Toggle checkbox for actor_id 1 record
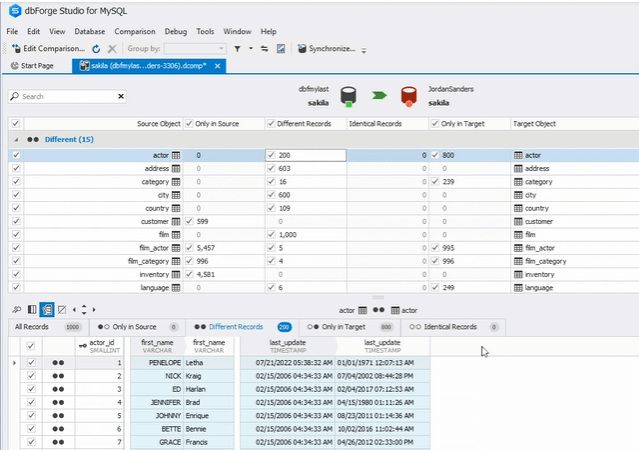The width and height of the screenshot is (639, 450). [31, 362]
